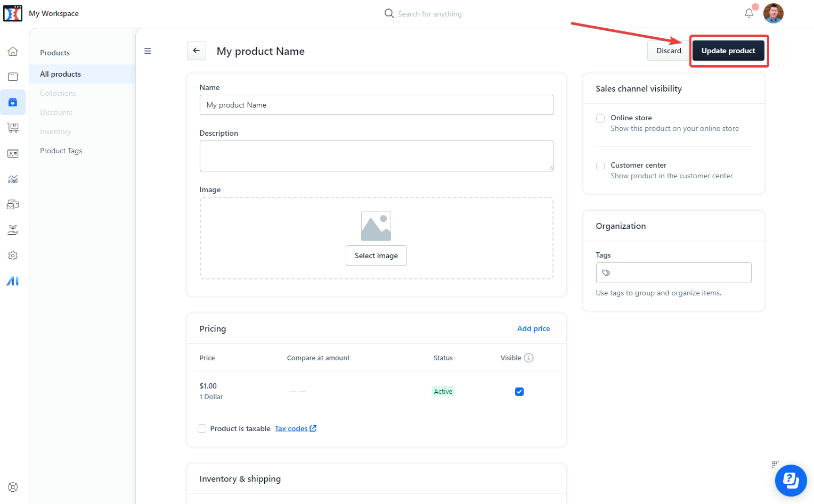The image size is (814, 504).
Task: Open Settings via the gear icon
Action: pos(13,255)
